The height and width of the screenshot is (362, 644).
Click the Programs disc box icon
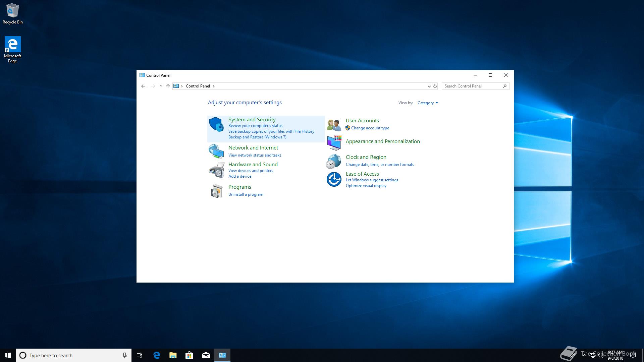(216, 191)
